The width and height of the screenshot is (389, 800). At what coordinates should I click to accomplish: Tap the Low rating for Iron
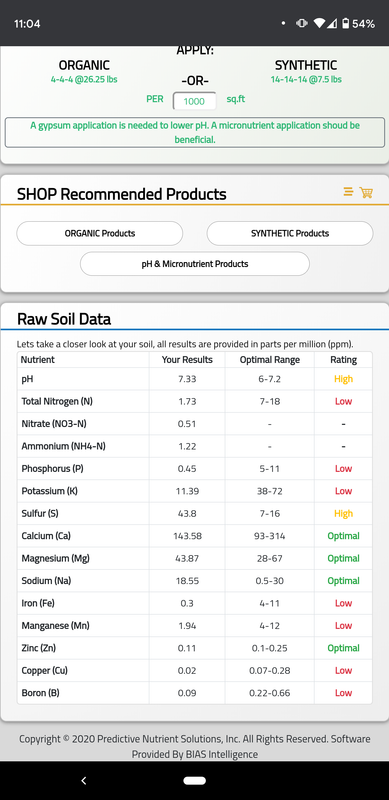pos(343,604)
